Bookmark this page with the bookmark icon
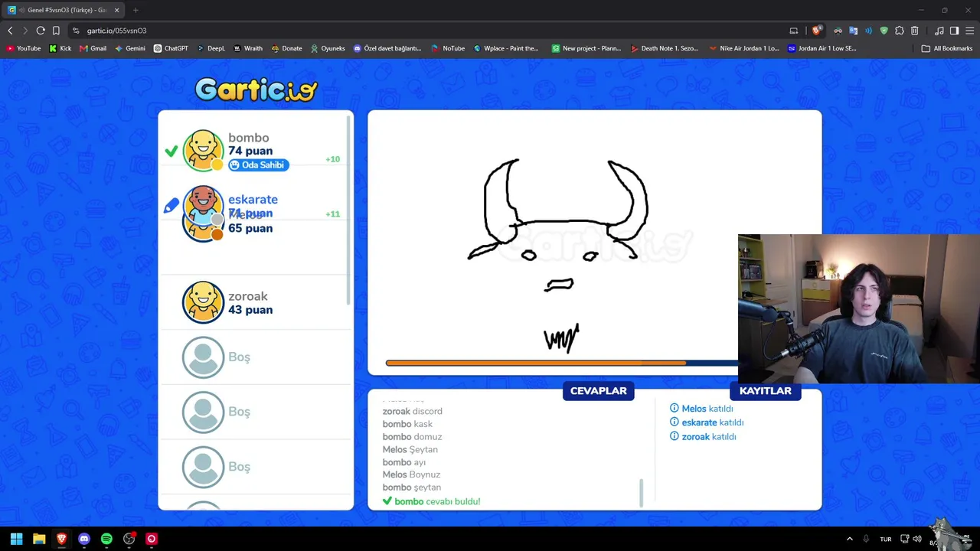Image resolution: width=980 pixels, height=551 pixels. point(56,31)
